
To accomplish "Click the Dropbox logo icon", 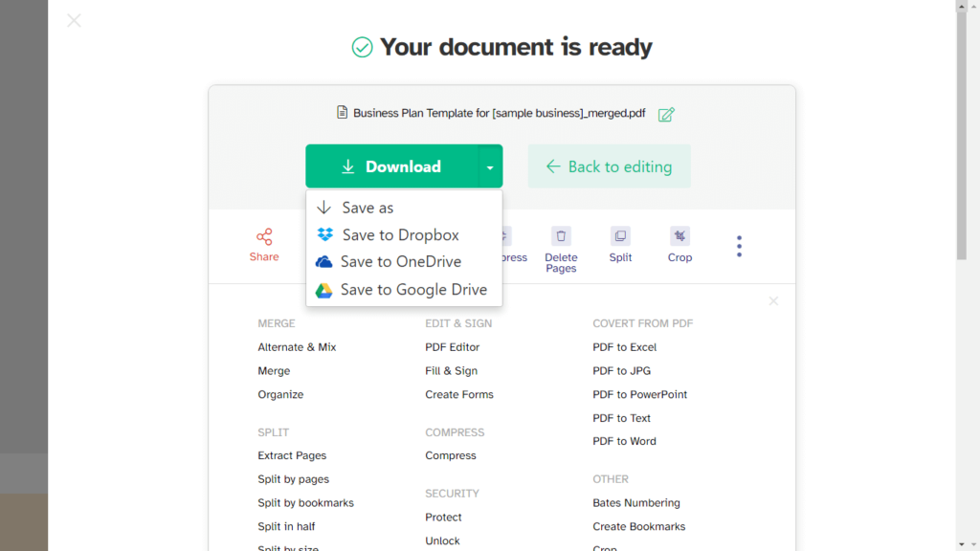I will 325,234.
